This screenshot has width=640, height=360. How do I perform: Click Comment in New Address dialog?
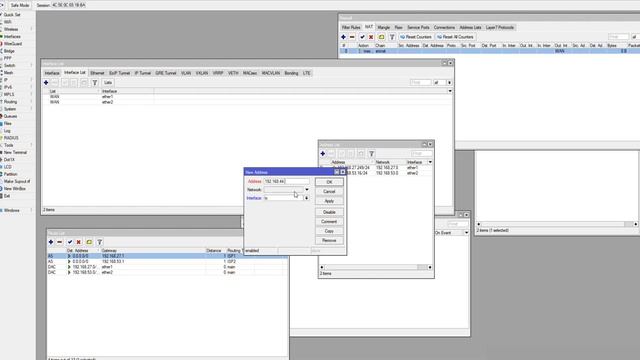coord(329,222)
